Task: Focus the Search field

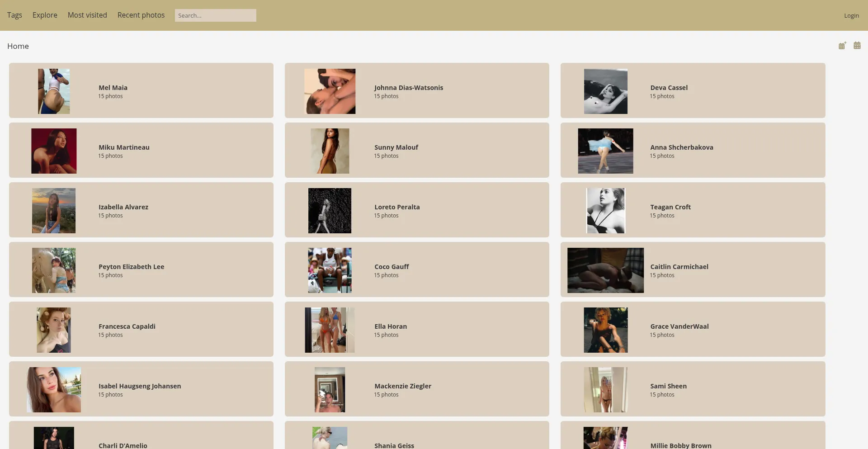Action: (216, 15)
